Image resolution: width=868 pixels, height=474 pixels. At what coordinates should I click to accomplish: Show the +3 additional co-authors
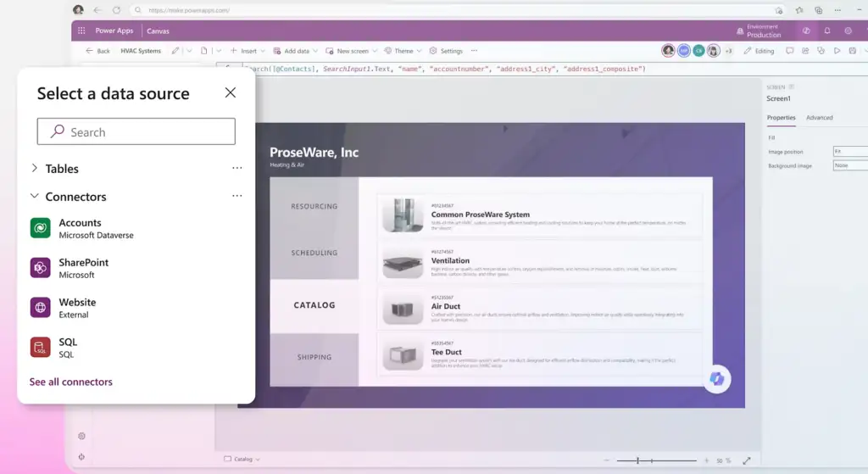(x=728, y=51)
